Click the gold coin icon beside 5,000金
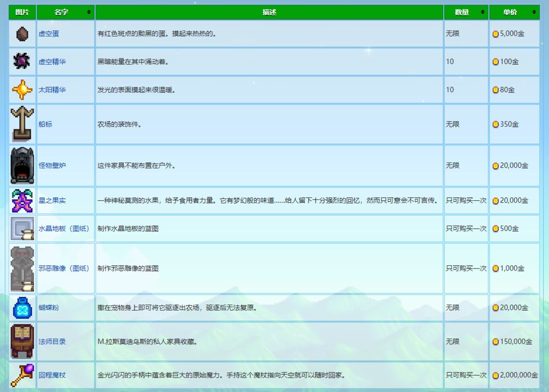The width and height of the screenshot is (549, 392). tap(496, 34)
